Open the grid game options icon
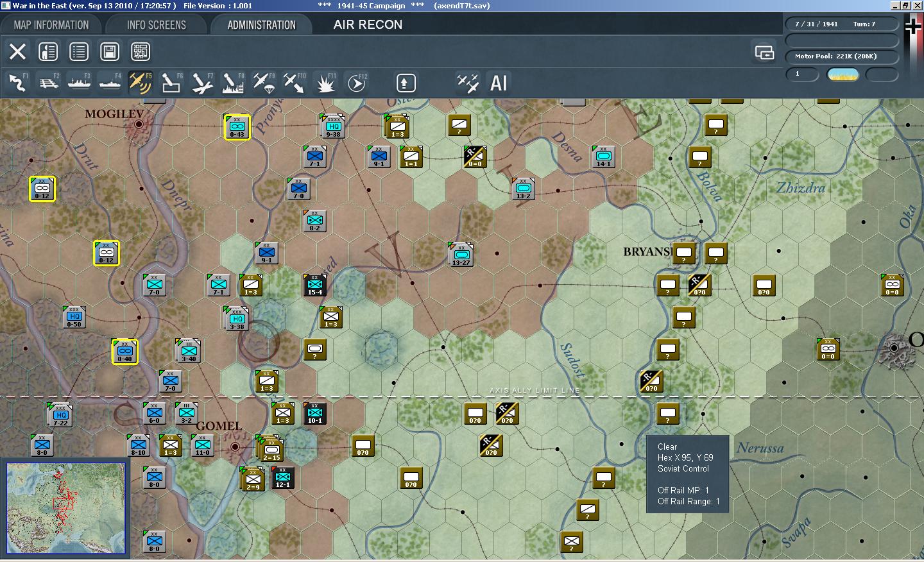This screenshot has width=924, height=562. tap(141, 51)
